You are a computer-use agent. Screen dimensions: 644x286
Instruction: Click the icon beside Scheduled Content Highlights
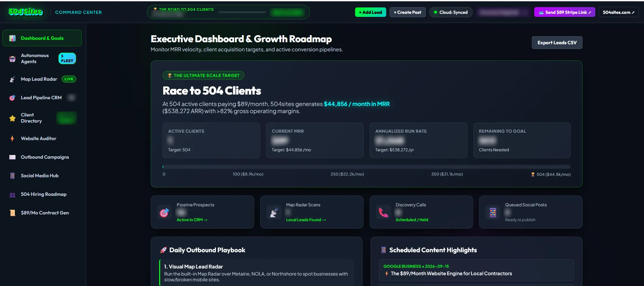click(383, 250)
